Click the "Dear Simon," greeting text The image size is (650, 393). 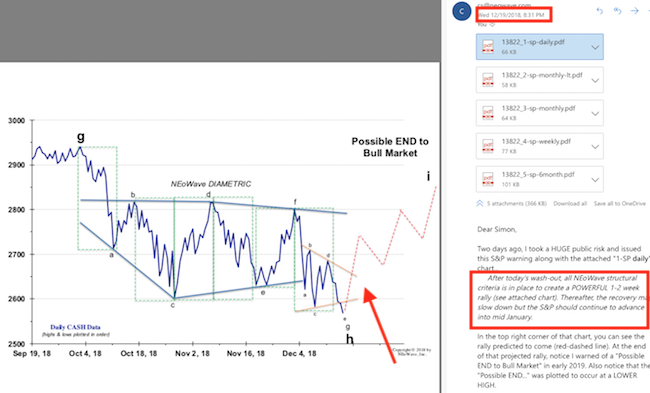point(497,229)
